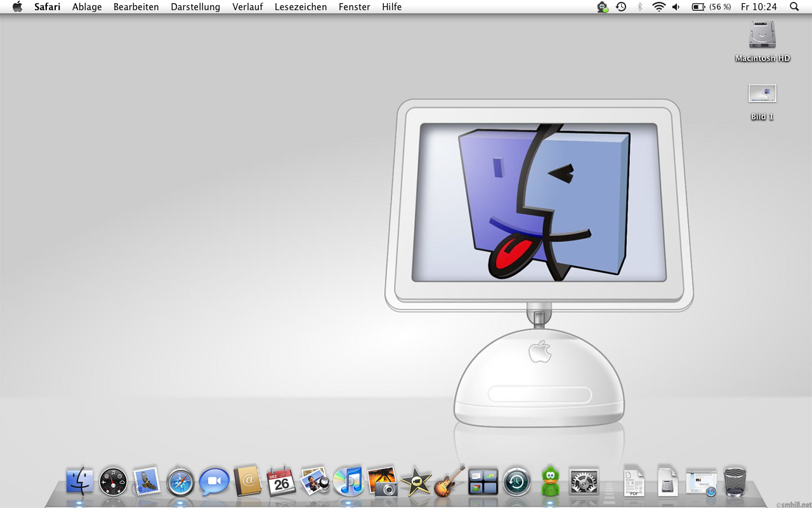812x508 pixels.
Task: Open Spotlight search magnifier
Action: click(794, 7)
